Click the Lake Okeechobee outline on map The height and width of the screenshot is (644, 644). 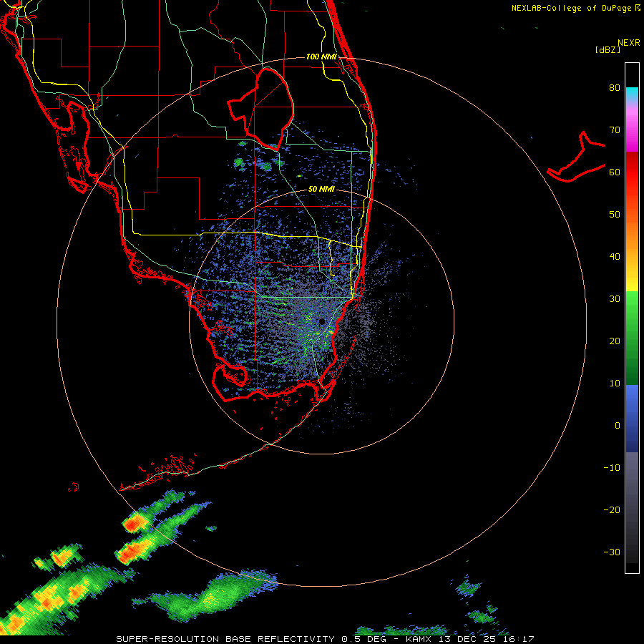(260, 108)
